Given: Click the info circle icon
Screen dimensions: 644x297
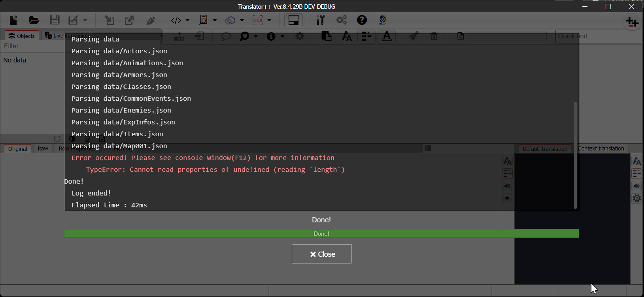Looking at the screenshot, I should (x=271, y=37).
